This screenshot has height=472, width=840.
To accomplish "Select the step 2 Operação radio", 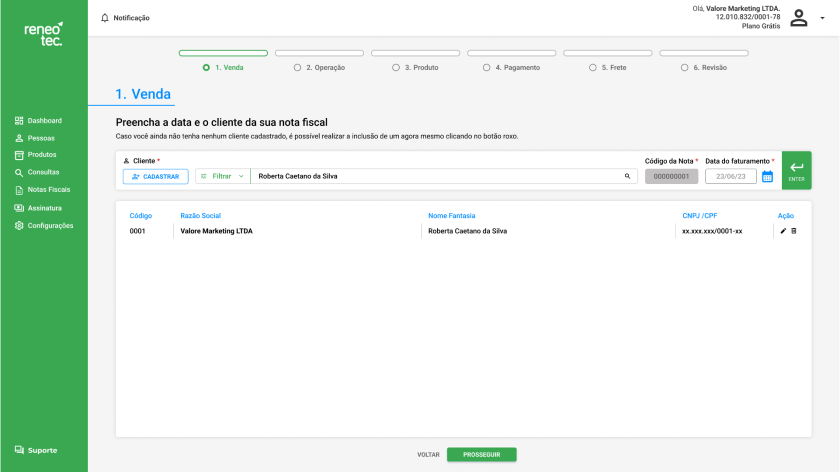I will pyautogui.click(x=297, y=68).
